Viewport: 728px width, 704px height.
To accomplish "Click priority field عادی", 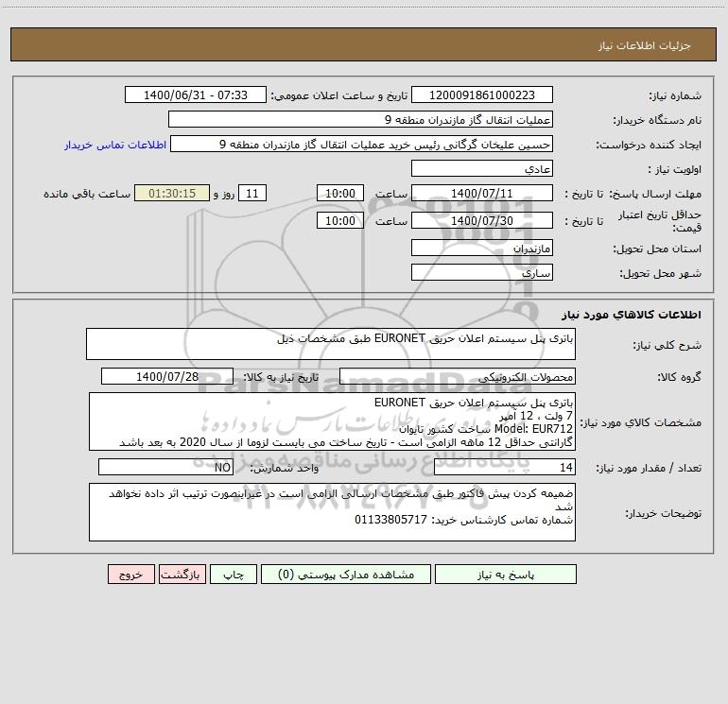I will [x=482, y=168].
